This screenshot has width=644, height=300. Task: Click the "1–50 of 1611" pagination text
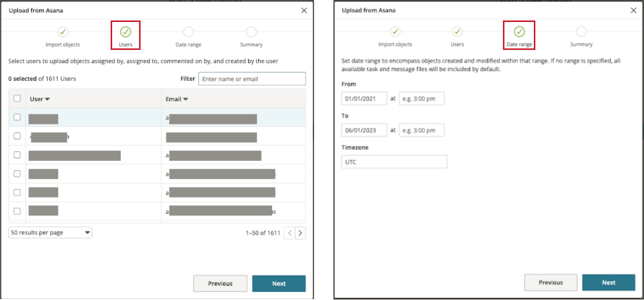[x=263, y=233]
